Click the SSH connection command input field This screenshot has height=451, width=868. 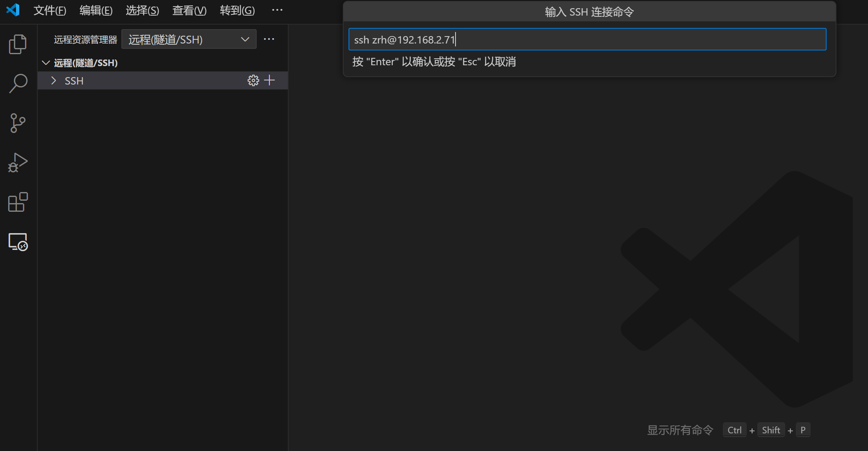click(x=586, y=39)
